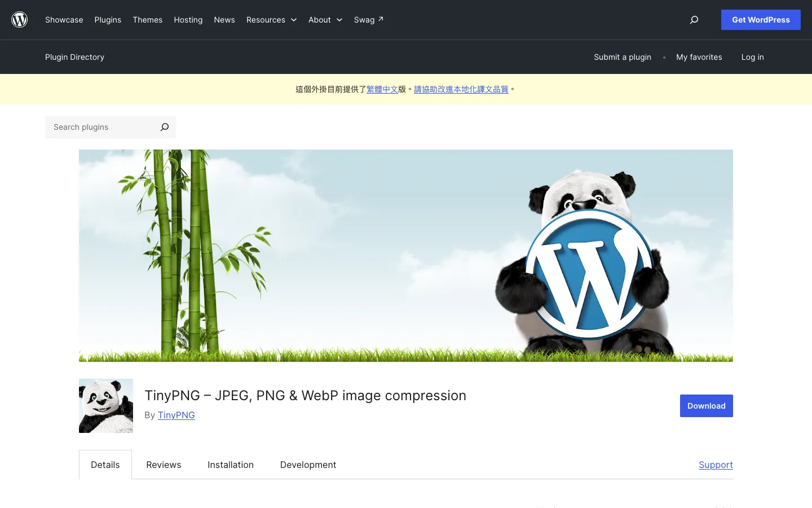The height and width of the screenshot is (508, 812).
Task: Click the Get WordPress button
Action: [x=761, y=20]
